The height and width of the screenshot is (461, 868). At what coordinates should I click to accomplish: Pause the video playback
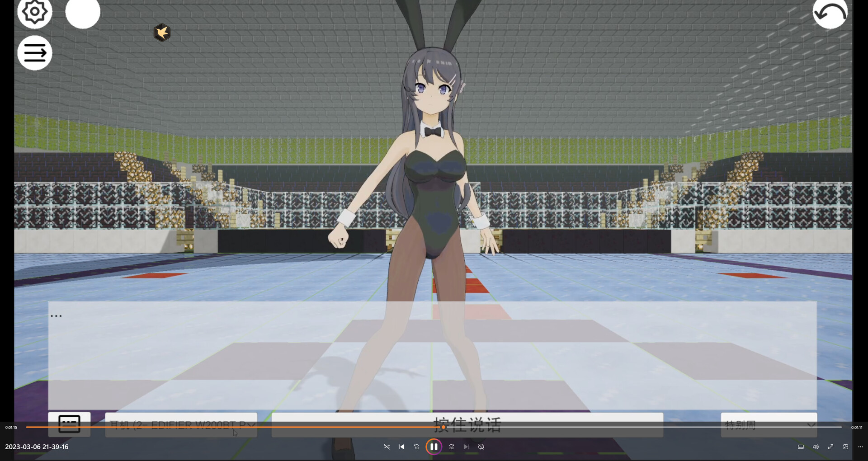(x=434, y=447)
